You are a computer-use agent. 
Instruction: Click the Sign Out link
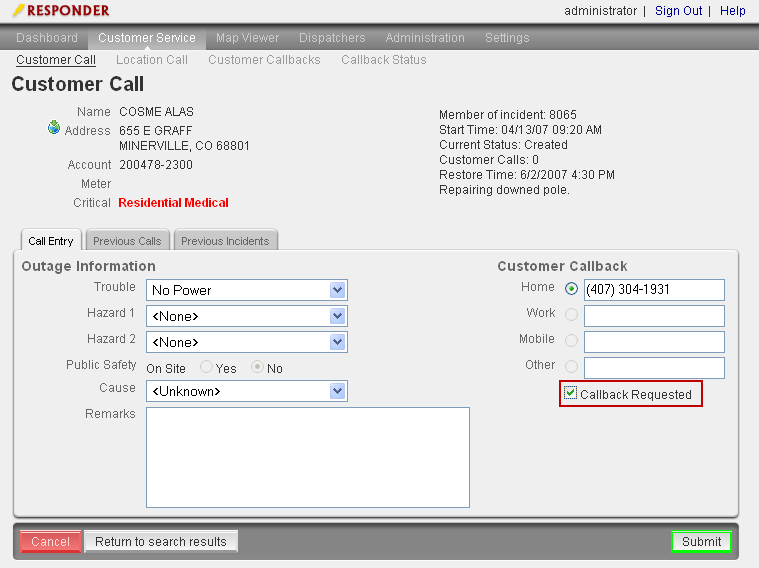pos(678,11)
